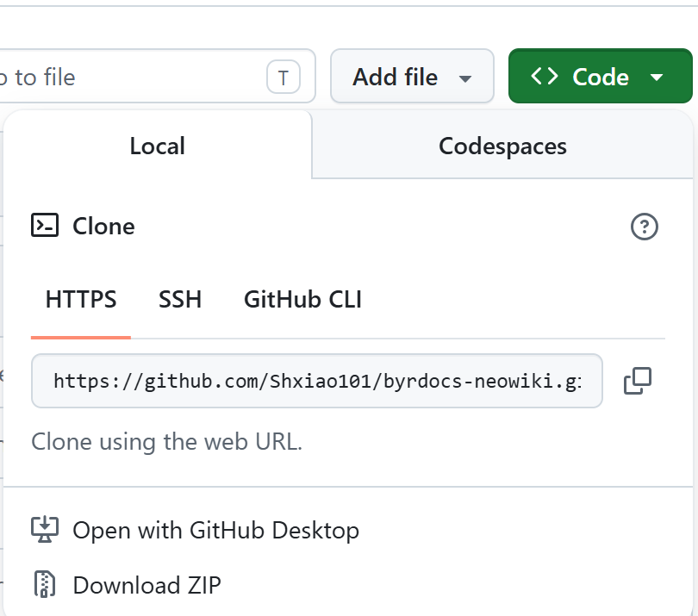The image size is (698, 616).
Task: Click the code brackets icon on Code button
Action: pyautogui.click(x=545, y=76)
